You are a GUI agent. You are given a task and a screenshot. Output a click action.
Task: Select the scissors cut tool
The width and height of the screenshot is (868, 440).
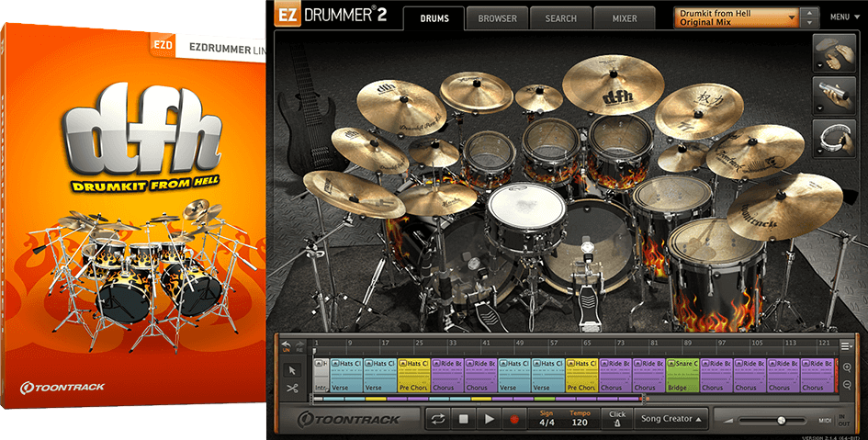pos(293,388)
